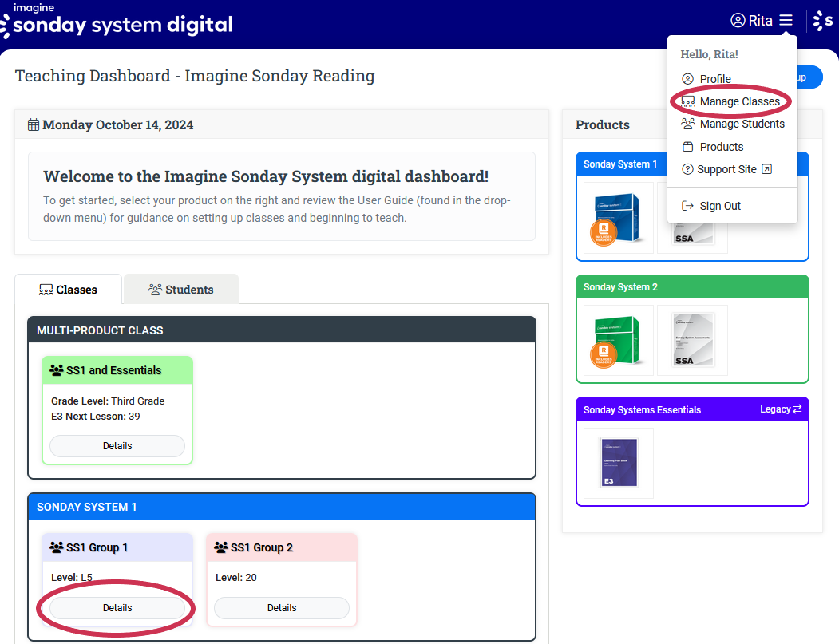Image resolution: width=839 pixels, height=644 pixels.
Task: Click Details button for SS1 Group 1
Action: point(117,608)
